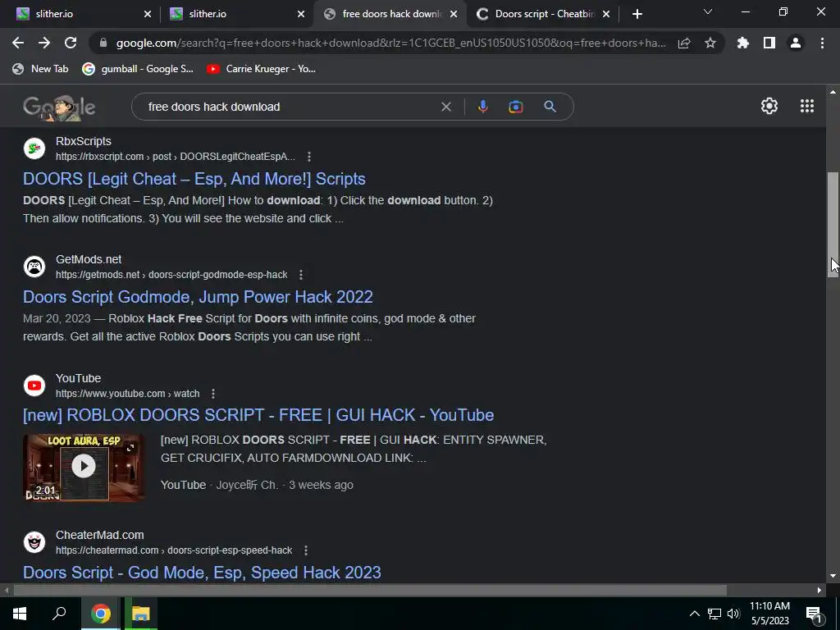This screenshot has height=630, width=840.
Task: Play the Loot Aura ESP video thumbnail
Action: 84,467
